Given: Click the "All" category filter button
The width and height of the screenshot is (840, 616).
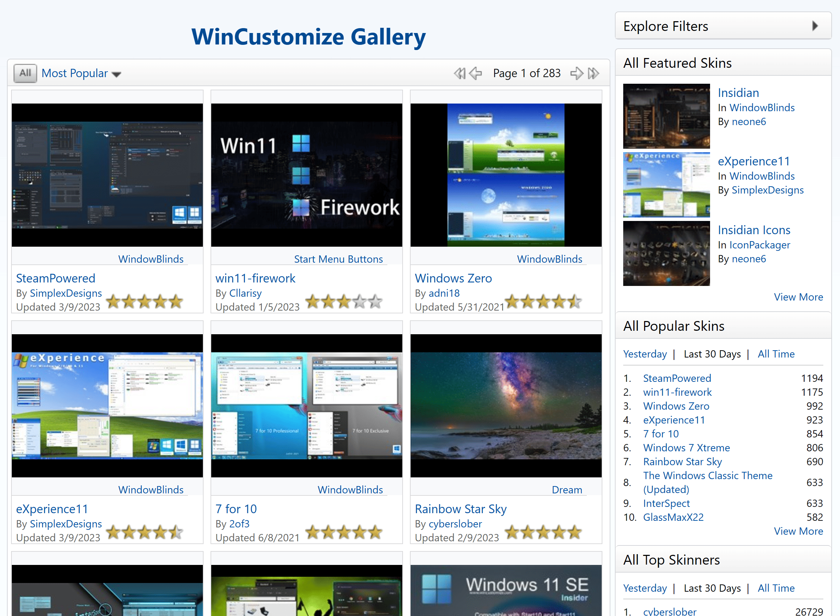Looking at the screenshot, I should (25, 73).
